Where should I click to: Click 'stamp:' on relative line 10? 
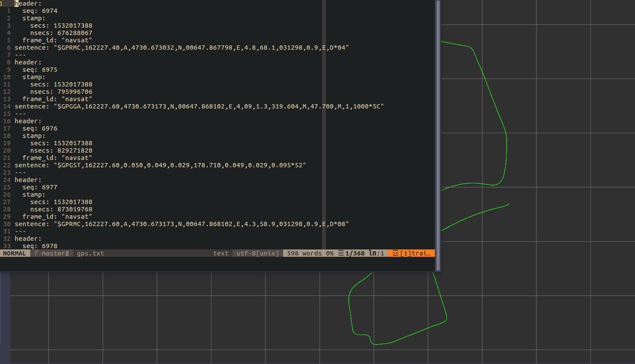34,77
